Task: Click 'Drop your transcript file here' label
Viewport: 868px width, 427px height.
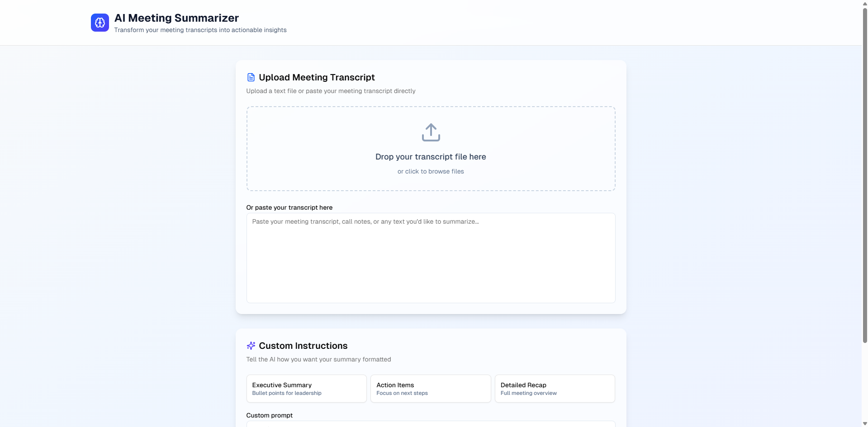Action: [x=430, y=156]
